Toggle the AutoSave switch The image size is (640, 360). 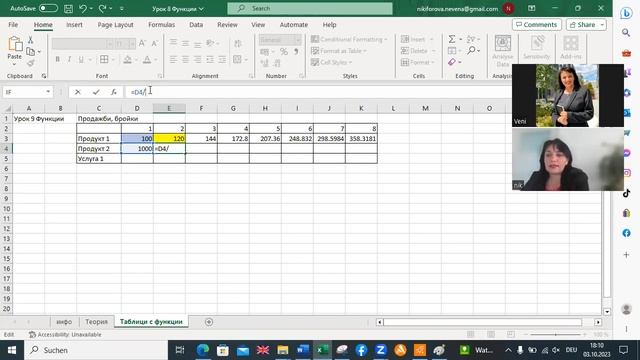[x=48, y=8]
